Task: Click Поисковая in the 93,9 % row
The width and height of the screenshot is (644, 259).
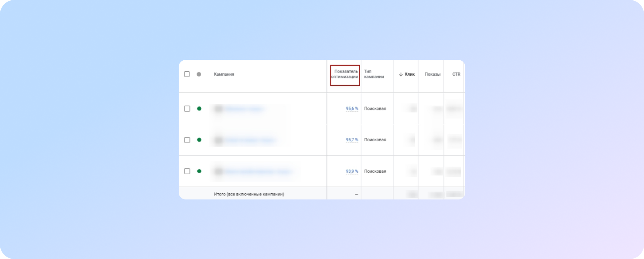Action: 375,171
